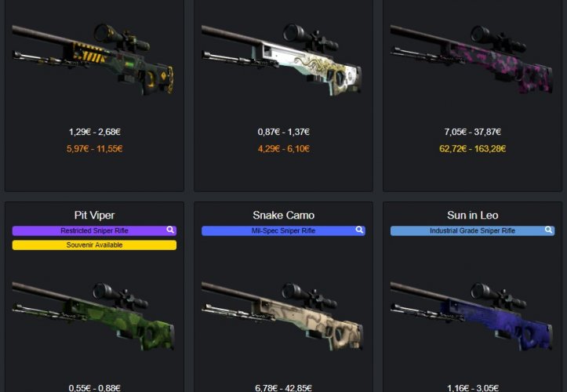Select the Industrial Grade Sniper Rifle label
Screen dimensions: 567x392
click(x=473, y=230)
